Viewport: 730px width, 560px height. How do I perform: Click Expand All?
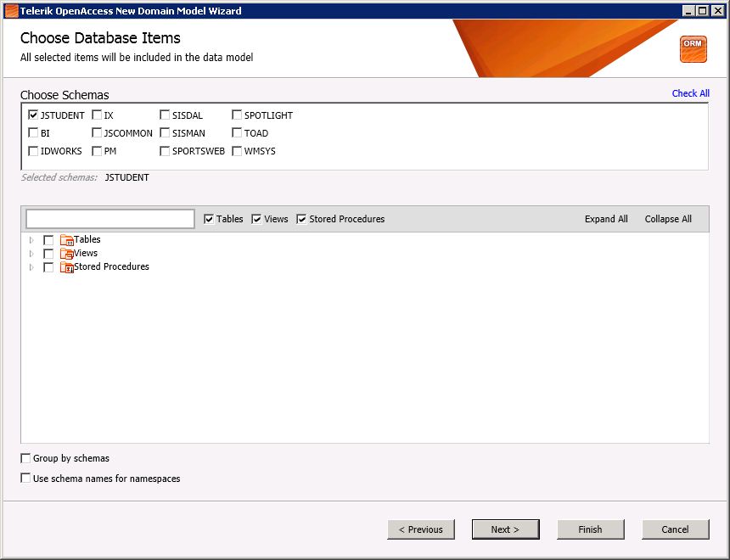tap(606, 219)
